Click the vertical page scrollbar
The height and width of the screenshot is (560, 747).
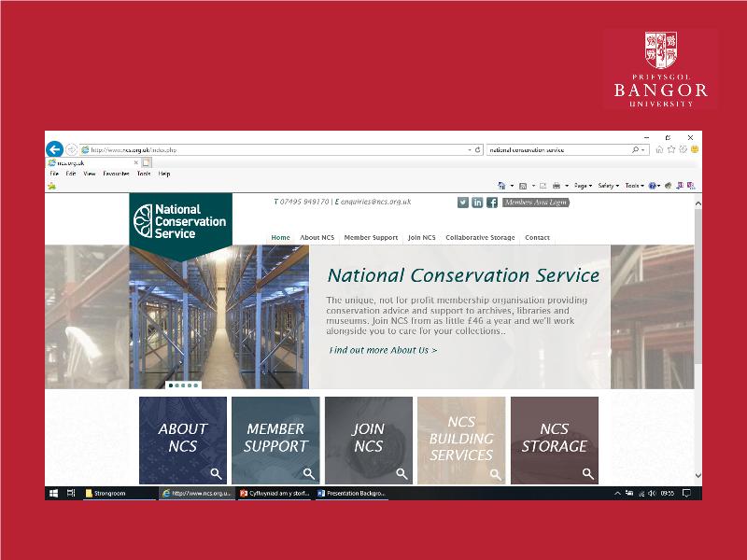(x=698, y=299)
